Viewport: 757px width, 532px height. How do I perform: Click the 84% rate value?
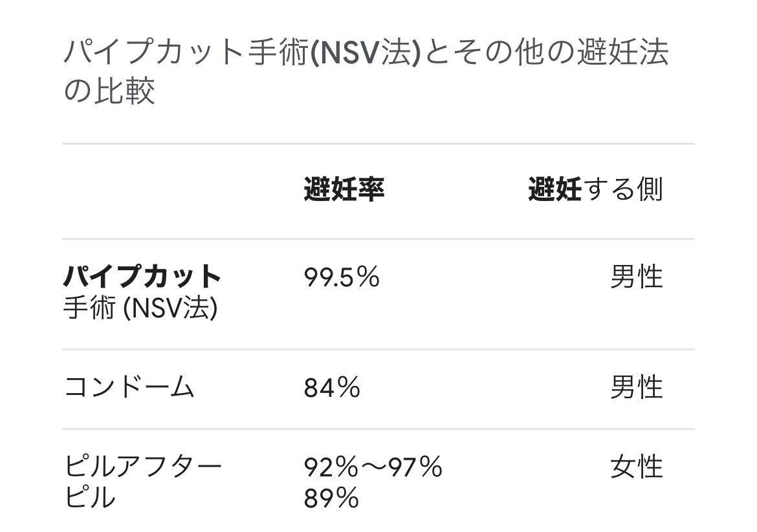(x=332, y=388)
